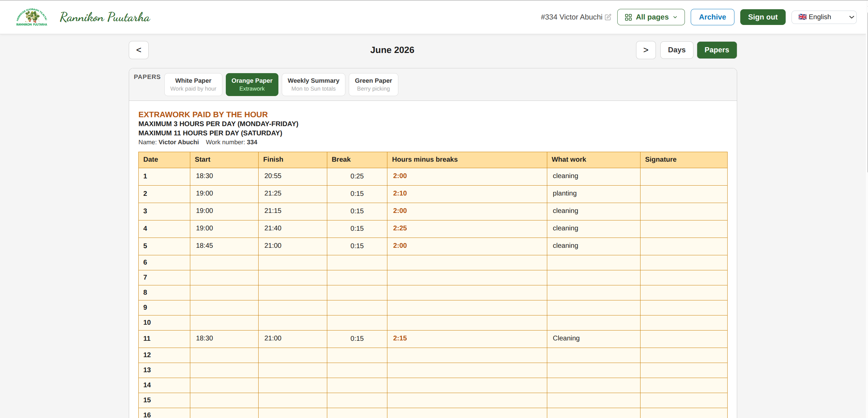Click the Signature cell on date 1

pos(684,176)
